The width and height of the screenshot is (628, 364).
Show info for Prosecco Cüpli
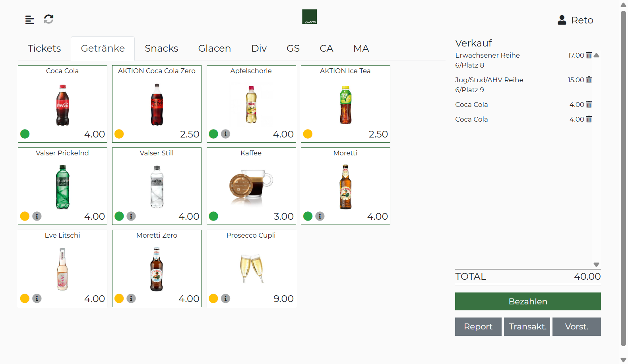pyautogui.click(x=225, y=298)
